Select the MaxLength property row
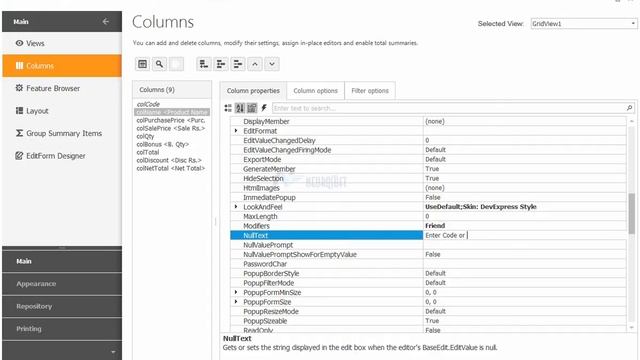 pos(428,216)
